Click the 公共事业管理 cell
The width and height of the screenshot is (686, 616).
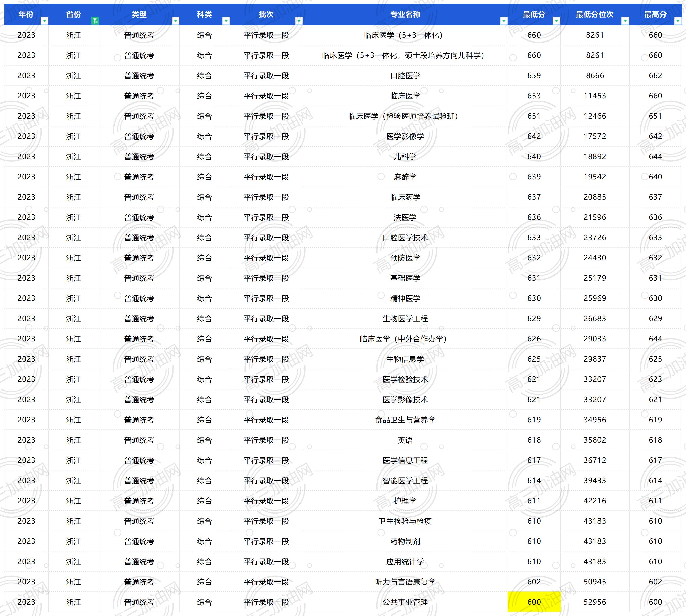point(405,602)
